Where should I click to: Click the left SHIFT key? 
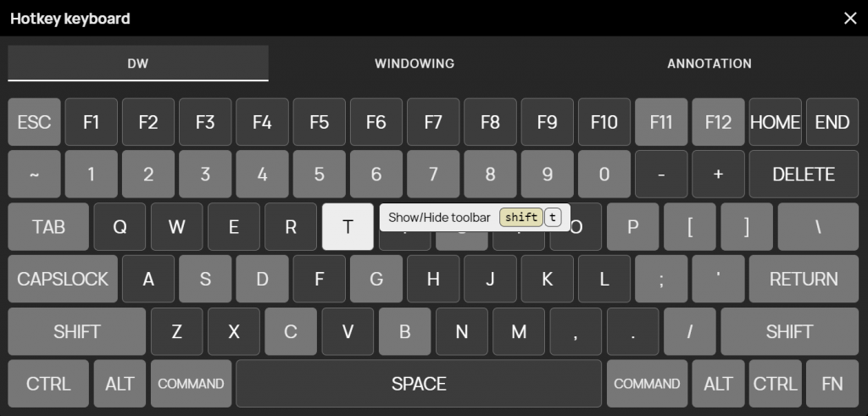coord(77,331)
